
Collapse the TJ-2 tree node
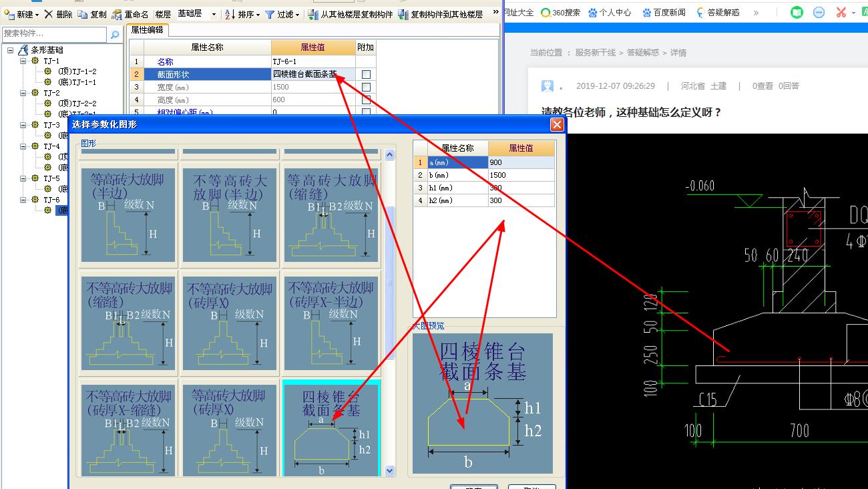click(x=23, y=93)
